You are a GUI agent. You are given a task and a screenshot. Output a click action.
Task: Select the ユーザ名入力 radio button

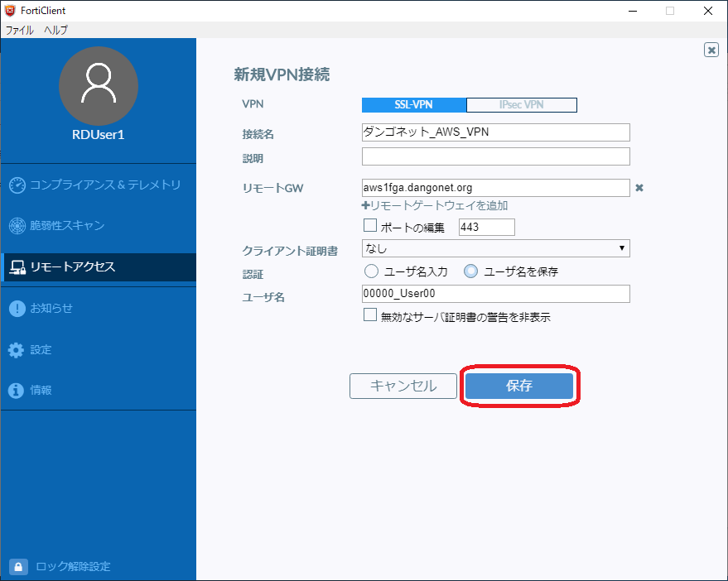pyautogui.click(x=370, y=271)
